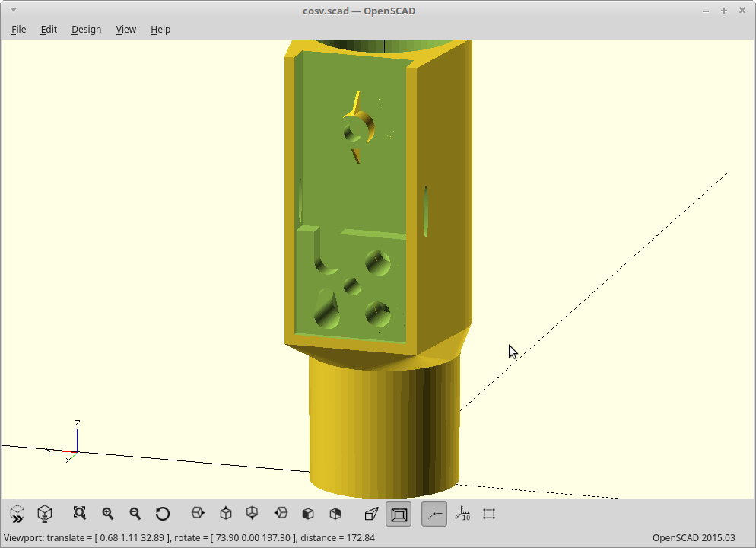The width and height of the screenshot is (756, 548).
Task: Render the model with the Render icon
Action: (45, 514)
